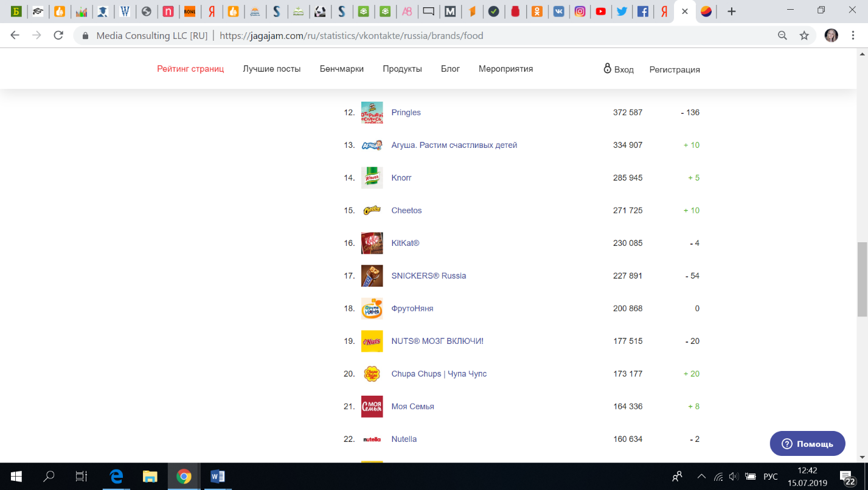
Task: Click the Pringles brand logo
Action: click(372, 113)
